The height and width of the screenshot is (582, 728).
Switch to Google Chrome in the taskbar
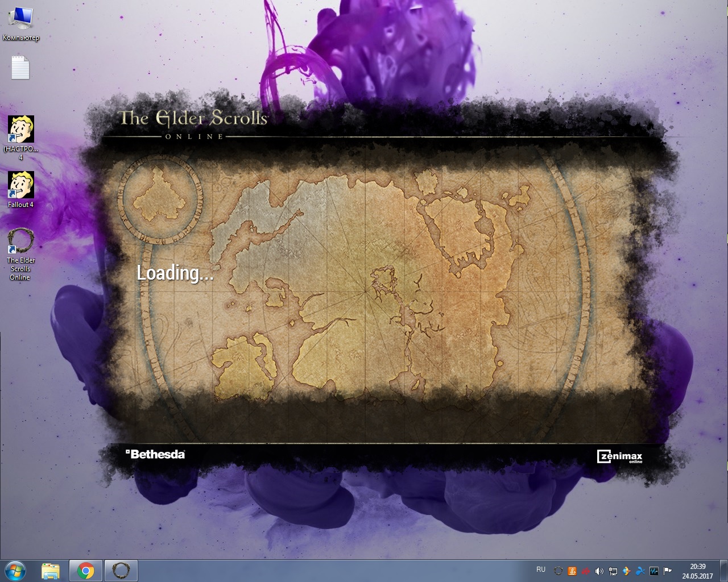(86, 570)
